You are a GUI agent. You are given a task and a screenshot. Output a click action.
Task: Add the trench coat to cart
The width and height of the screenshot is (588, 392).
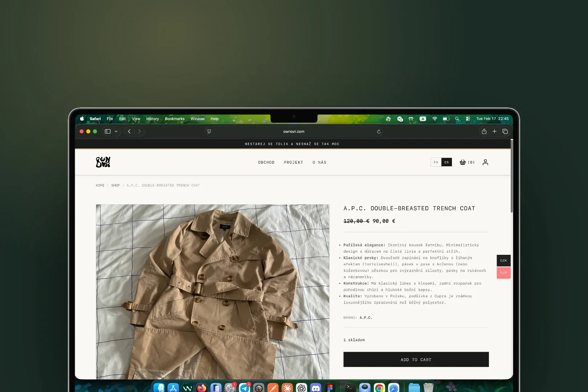point(416,359)
